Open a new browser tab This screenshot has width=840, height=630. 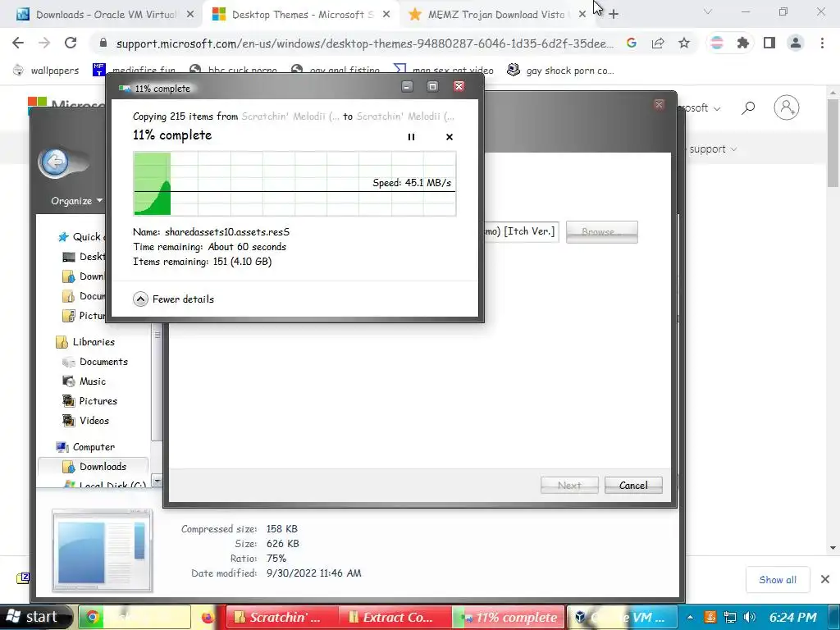coord(614,15)
